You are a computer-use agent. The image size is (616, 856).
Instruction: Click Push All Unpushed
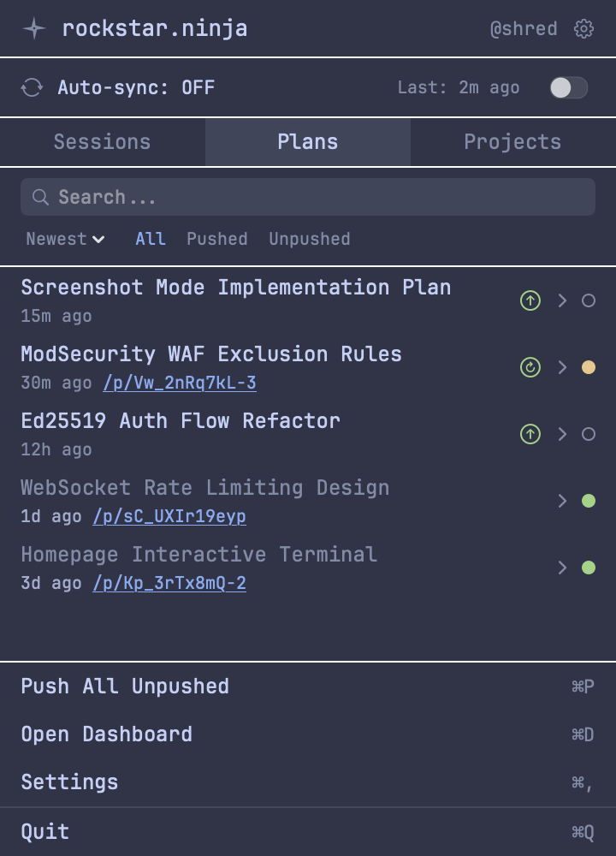click(x=125, y=686)
